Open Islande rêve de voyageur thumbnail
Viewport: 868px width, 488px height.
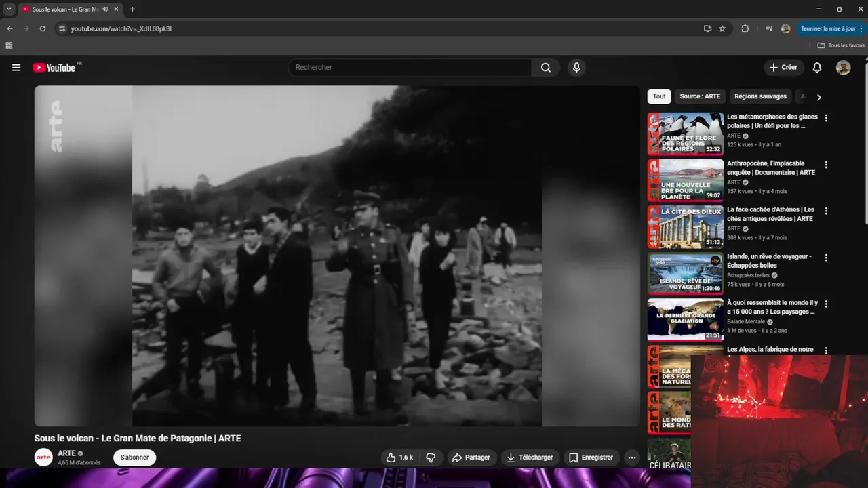(686, 273)
